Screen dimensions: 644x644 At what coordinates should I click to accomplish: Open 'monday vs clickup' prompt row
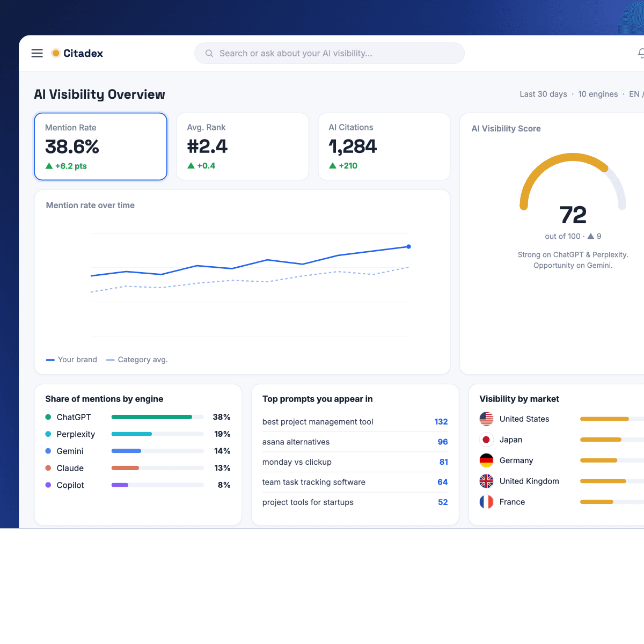coord(355,462)
